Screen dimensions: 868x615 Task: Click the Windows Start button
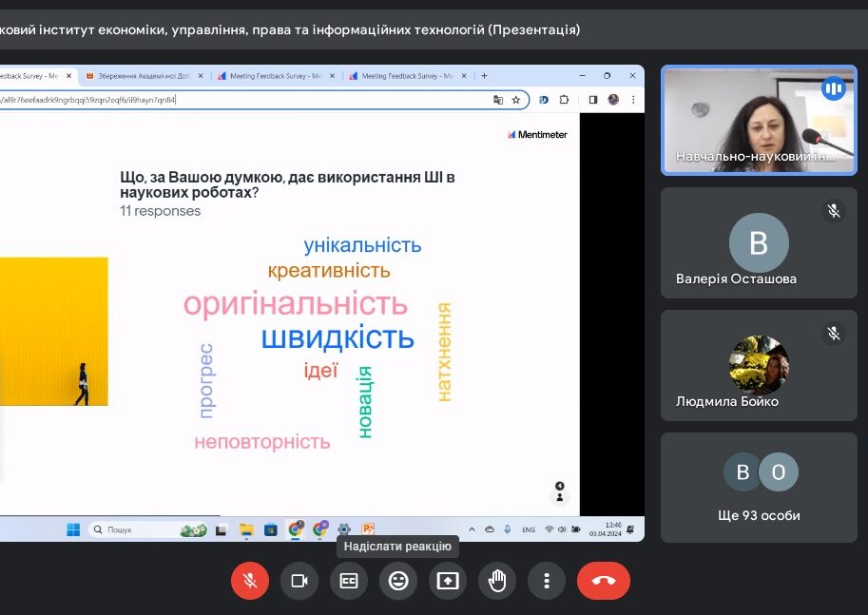pyautogui.click(x=73, y=529)
